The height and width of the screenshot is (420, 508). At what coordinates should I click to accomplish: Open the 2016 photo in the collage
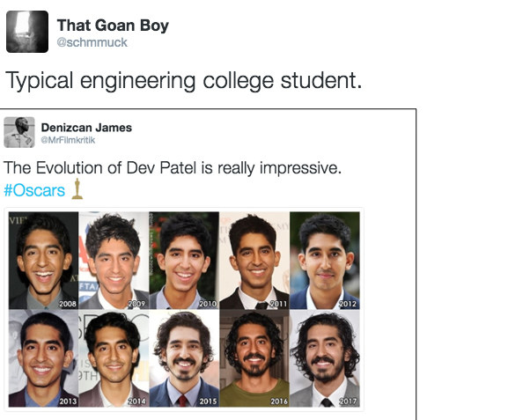[x=254, y=358]
